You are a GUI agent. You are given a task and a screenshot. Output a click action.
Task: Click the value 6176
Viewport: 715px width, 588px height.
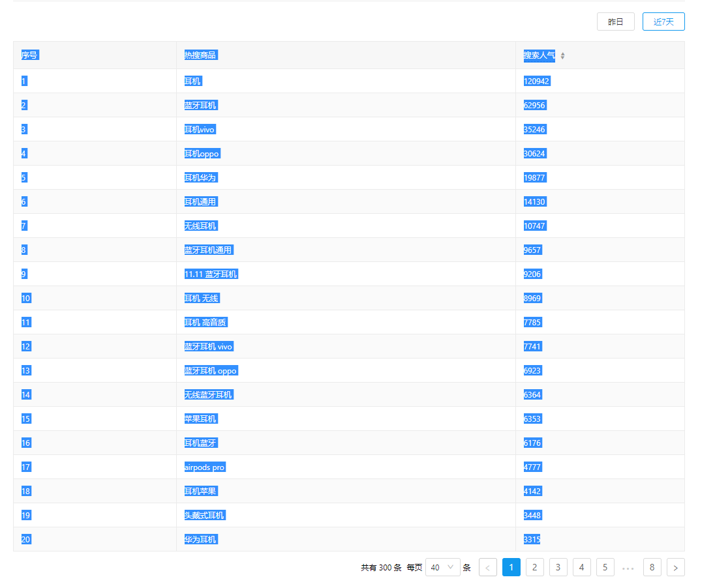point(532,443)
